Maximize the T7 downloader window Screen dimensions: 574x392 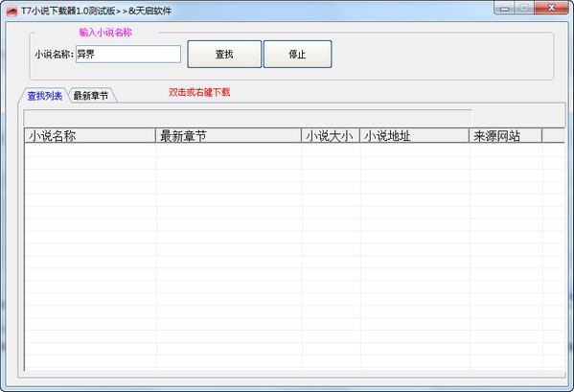(524, 8)
